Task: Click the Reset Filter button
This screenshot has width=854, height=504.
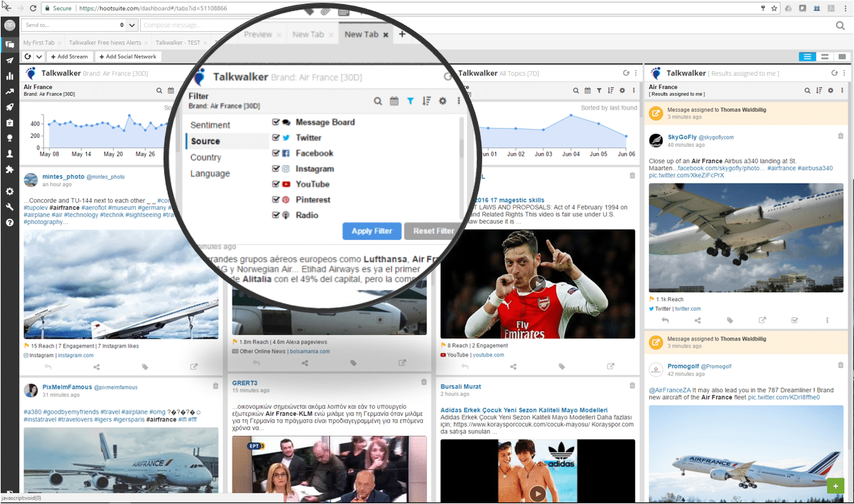Action: pos(432,231)
